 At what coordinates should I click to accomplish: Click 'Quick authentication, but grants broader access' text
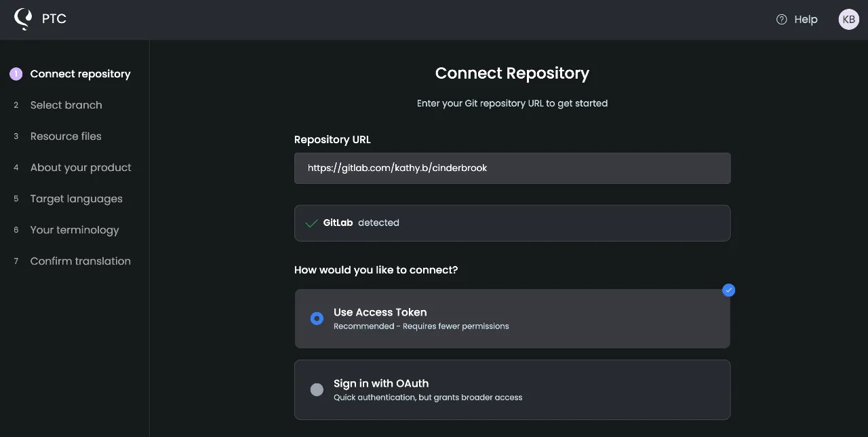[x=428, y=398]
